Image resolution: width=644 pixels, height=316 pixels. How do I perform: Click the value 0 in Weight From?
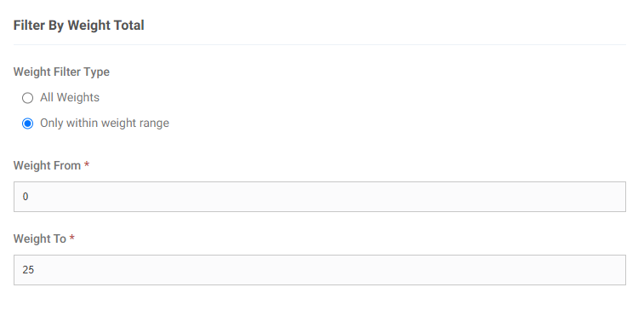pos(26,197)
